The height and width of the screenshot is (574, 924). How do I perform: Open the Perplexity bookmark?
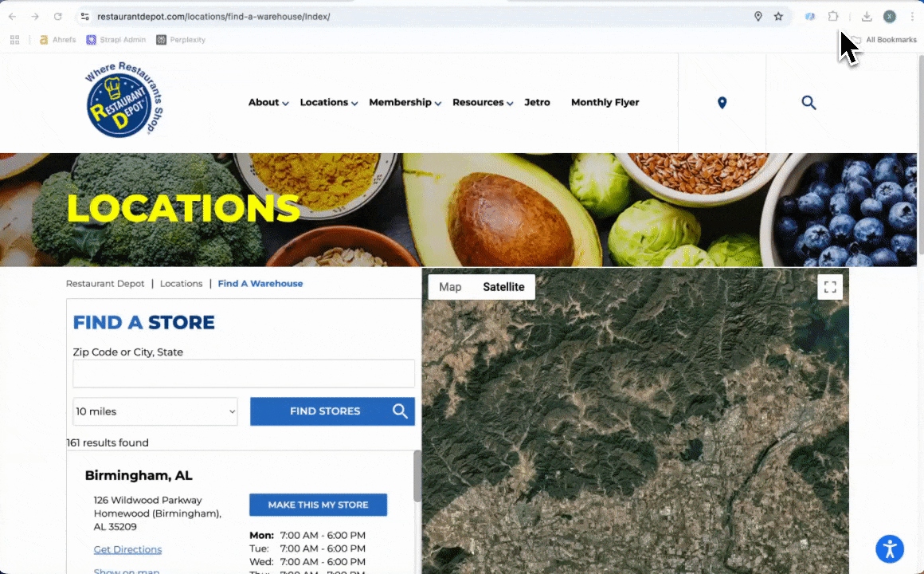point(181,40)
